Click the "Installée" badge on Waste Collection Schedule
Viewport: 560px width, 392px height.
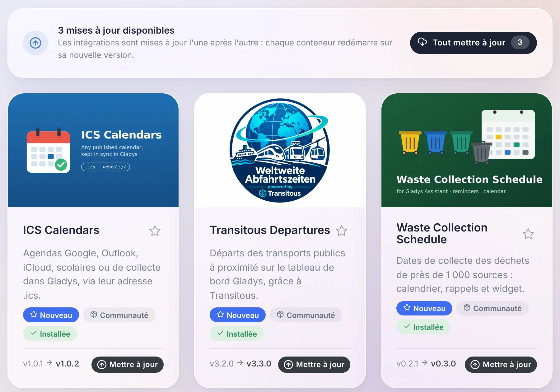[423, 327]
